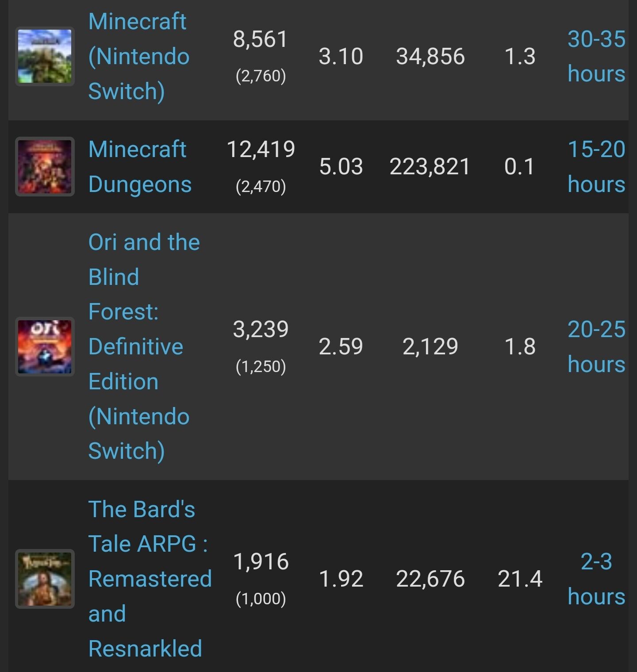Click the 20-25 hours completion estimate link
The image size is (637, 672).
(596, 346)
